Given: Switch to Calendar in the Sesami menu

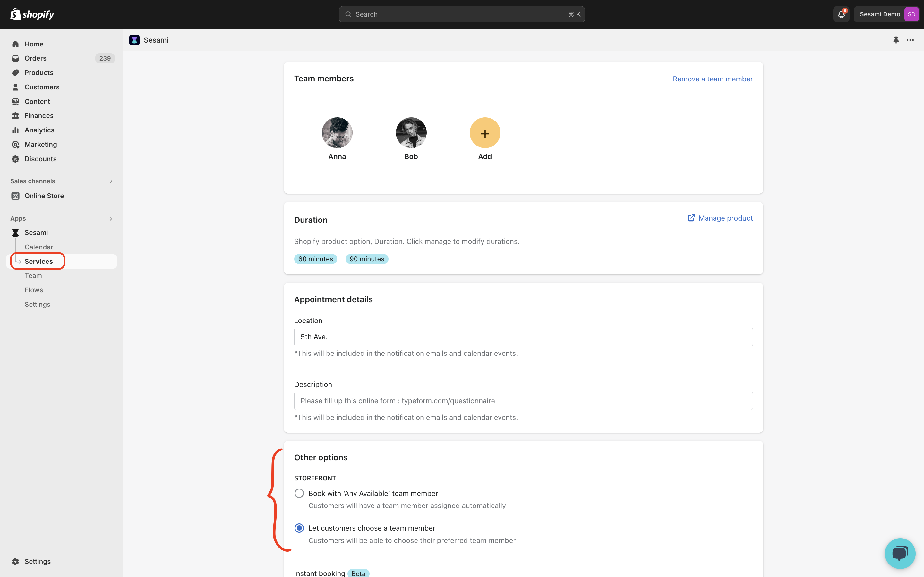Looking at the screenshot, I should tap(39, 247).
